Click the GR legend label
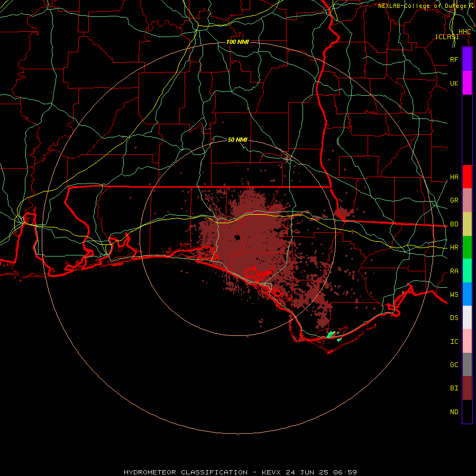476x476 pixels. [x=454, y=200]
